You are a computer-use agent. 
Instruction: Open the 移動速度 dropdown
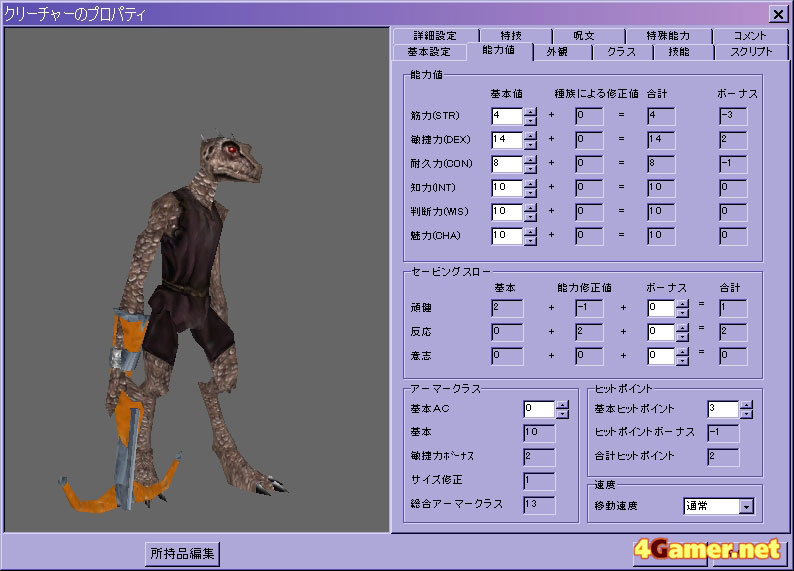pyautogui.click(x=746, y=506)
